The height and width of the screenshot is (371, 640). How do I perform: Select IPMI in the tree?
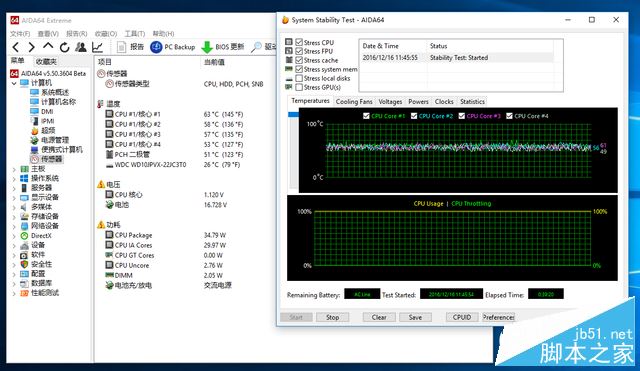coord(48,121)
